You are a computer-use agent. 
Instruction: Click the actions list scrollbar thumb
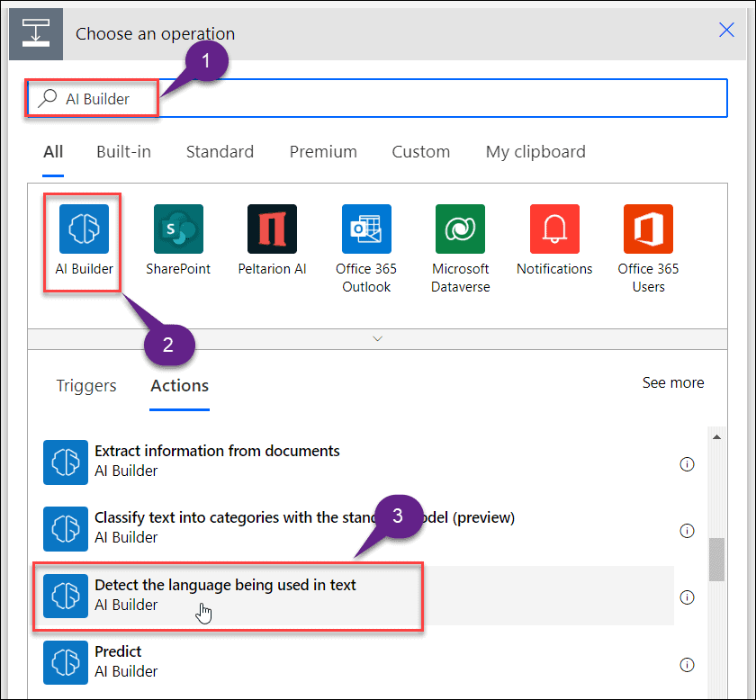click(x=716, y=560)
